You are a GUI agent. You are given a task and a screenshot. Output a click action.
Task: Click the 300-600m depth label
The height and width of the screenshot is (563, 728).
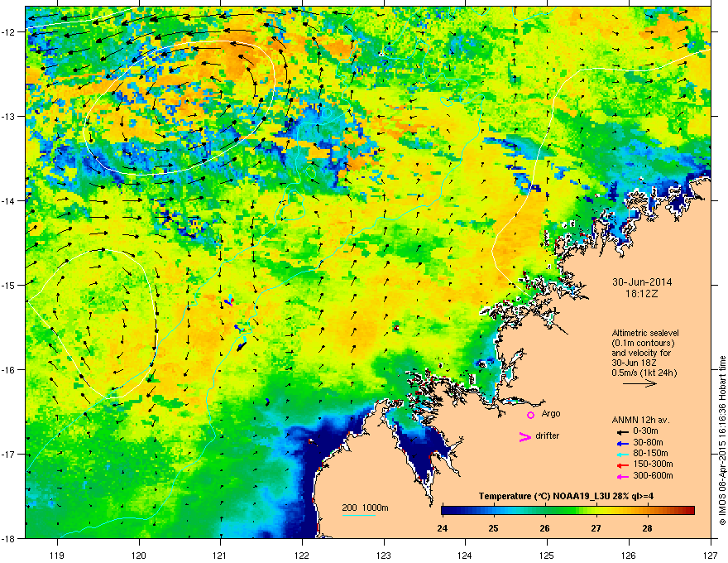pyautogui.click(x=653, y=476)
